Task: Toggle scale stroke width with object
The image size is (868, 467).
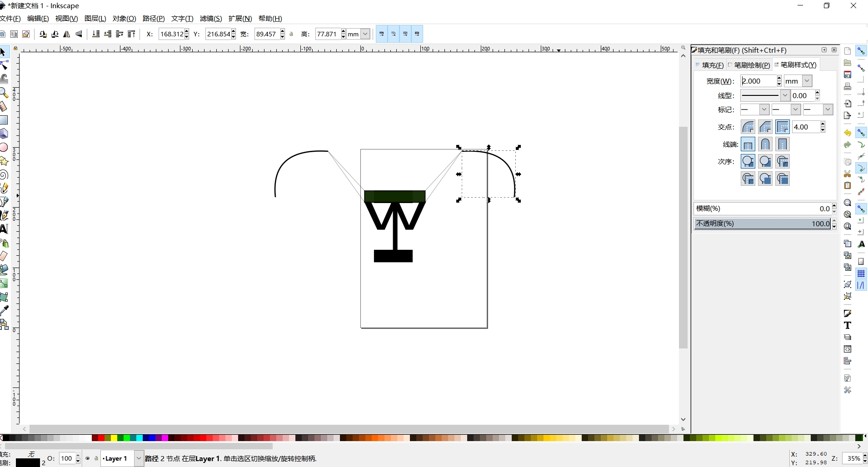Action: tap(382, 34)
